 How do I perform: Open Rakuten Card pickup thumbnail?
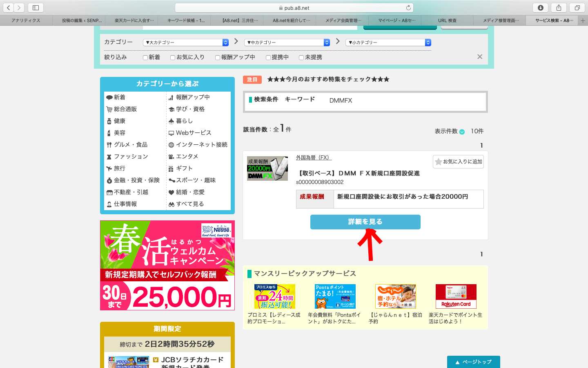point(456,296)
